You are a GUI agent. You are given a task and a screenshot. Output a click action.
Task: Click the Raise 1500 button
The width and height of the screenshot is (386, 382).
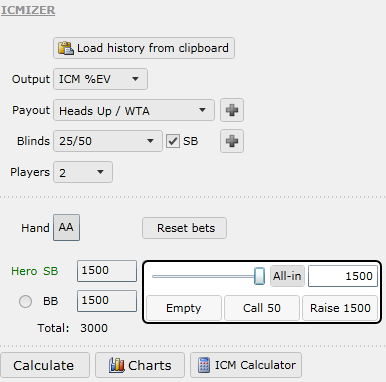click(x=340, y=308)
